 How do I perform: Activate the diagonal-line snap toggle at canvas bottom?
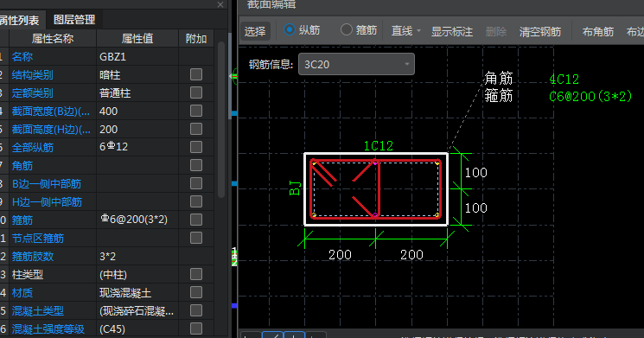pos(272,335)
